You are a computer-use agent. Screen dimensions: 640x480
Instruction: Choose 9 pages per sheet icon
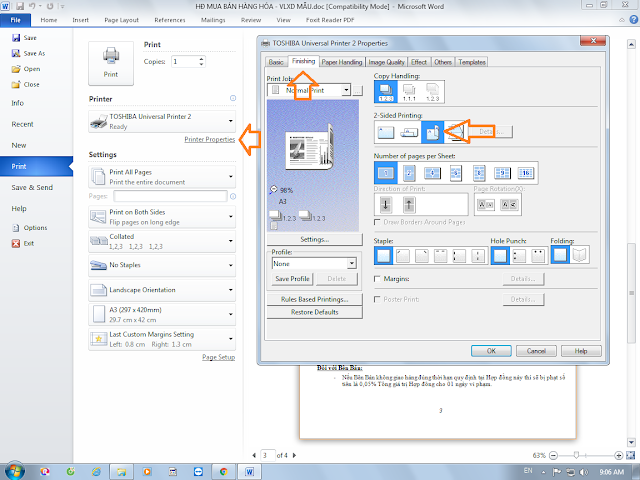click(502, 173)
